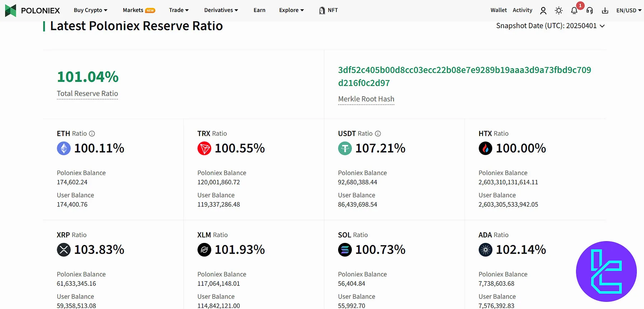Open the Markets menu item

pos(139,10)
